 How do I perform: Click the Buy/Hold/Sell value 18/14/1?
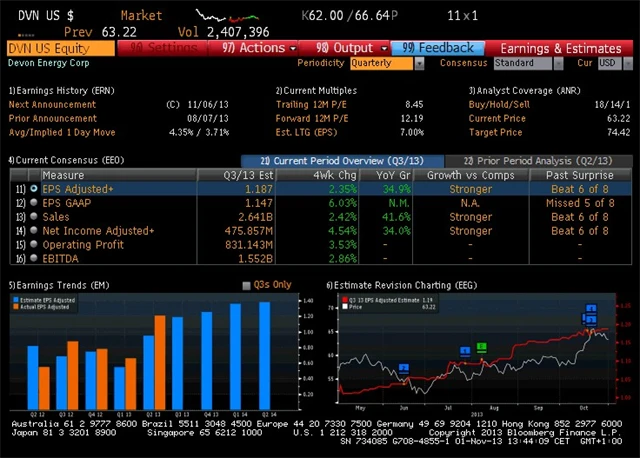point(612,104)
